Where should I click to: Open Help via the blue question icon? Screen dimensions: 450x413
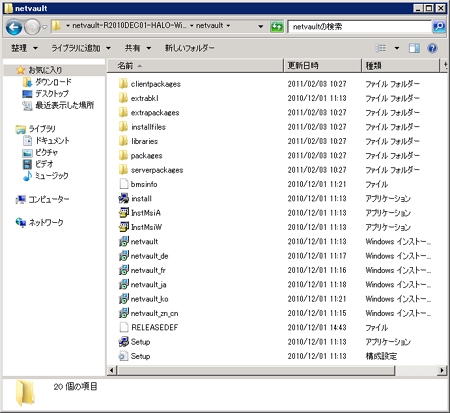pyautogui.click(x=432, y=48)
